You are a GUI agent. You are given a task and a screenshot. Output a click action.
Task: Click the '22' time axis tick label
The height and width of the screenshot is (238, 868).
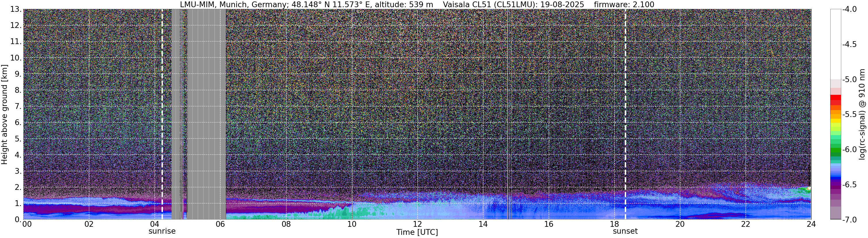[x=746, y=224]
